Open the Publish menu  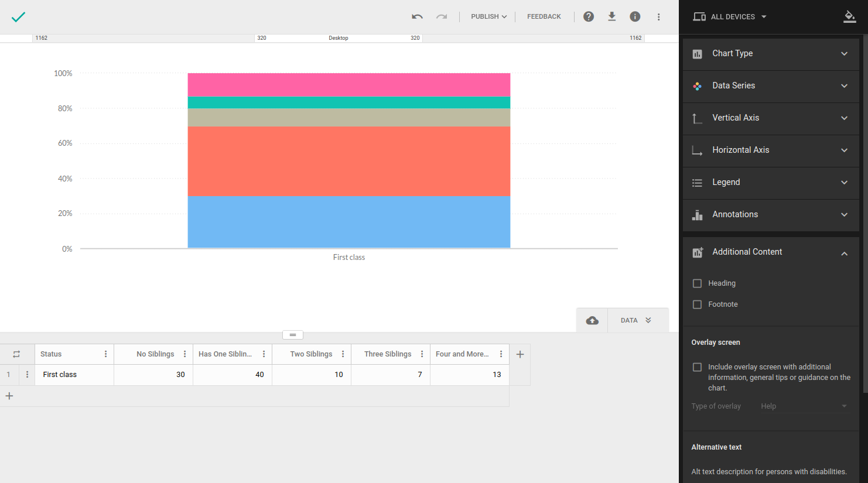click(x=488, y=17)
